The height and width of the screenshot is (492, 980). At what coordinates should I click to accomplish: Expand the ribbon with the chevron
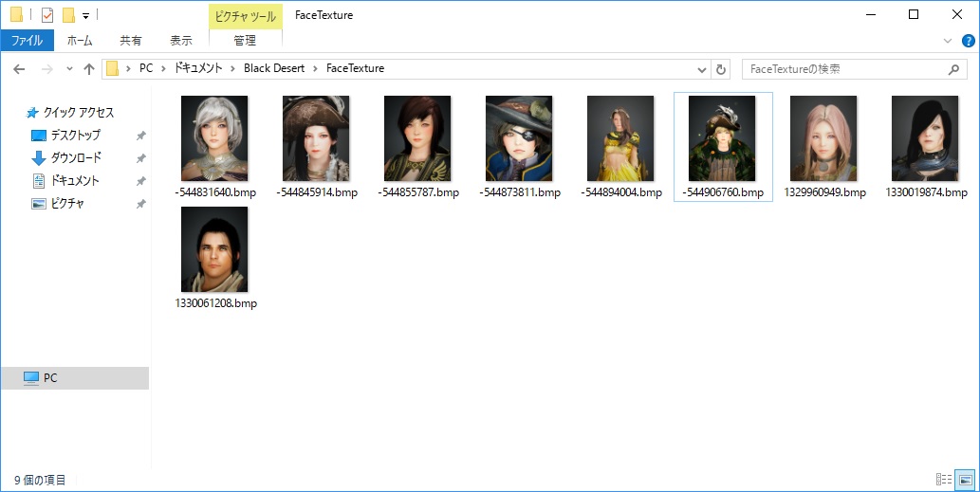948,41
